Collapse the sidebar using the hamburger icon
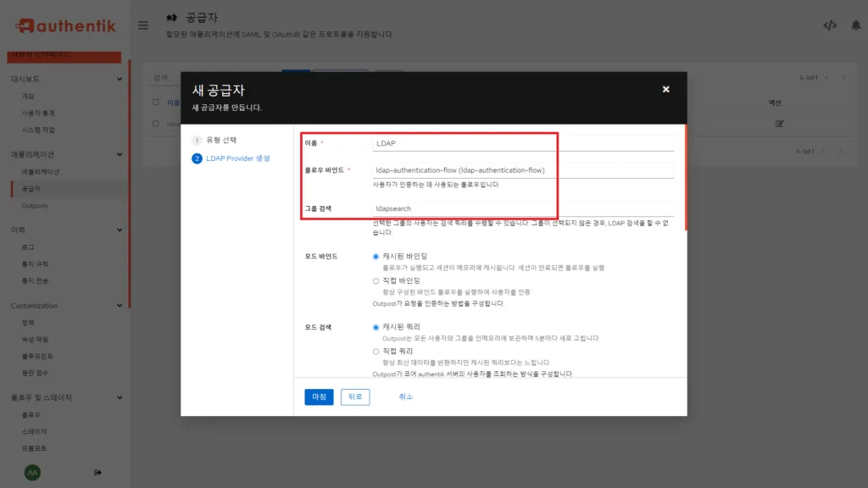 pos(142,25)
